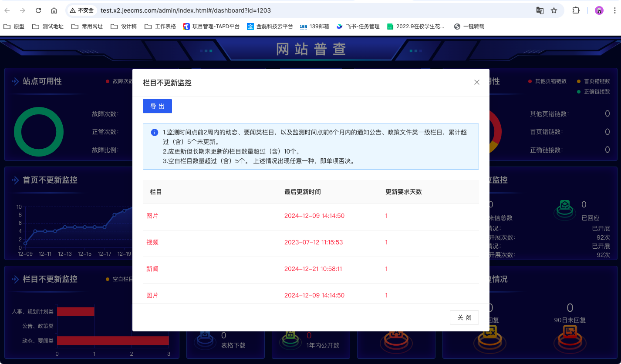The image size is (621, 364).
Task: Click the browser home icon
Action: coord(54,10)
